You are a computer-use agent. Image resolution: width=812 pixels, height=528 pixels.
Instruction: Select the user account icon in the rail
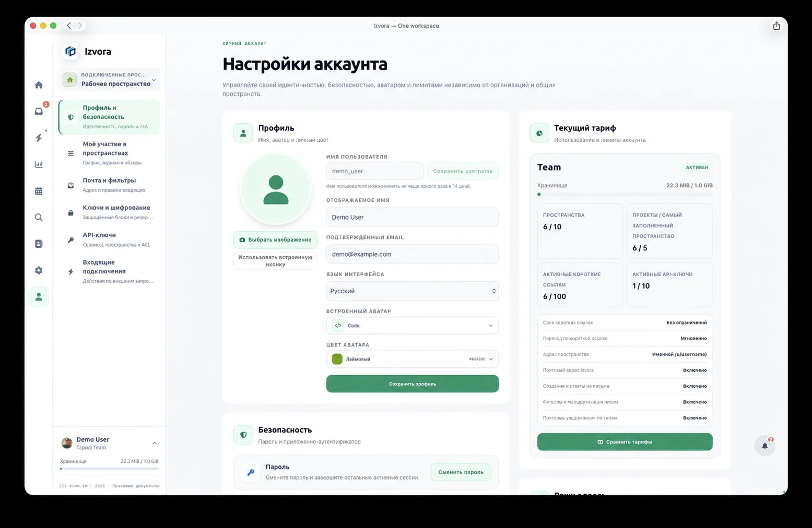[x=39, y=297]
